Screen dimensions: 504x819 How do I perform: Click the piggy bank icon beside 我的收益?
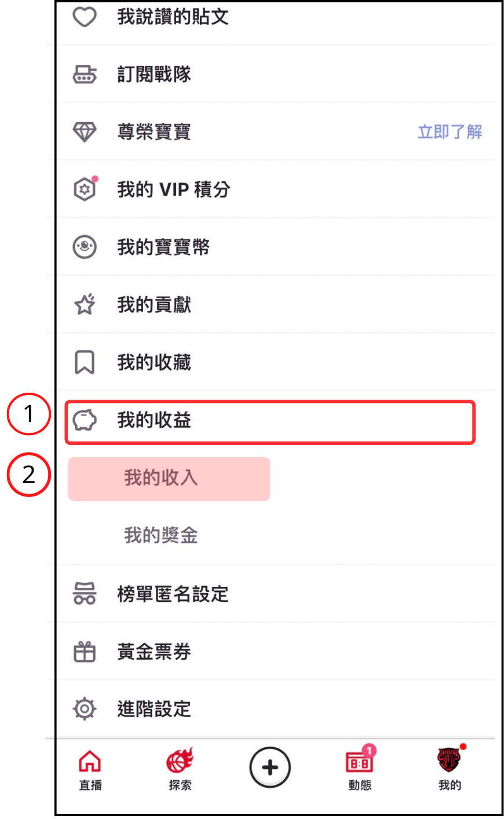(85, 421)
